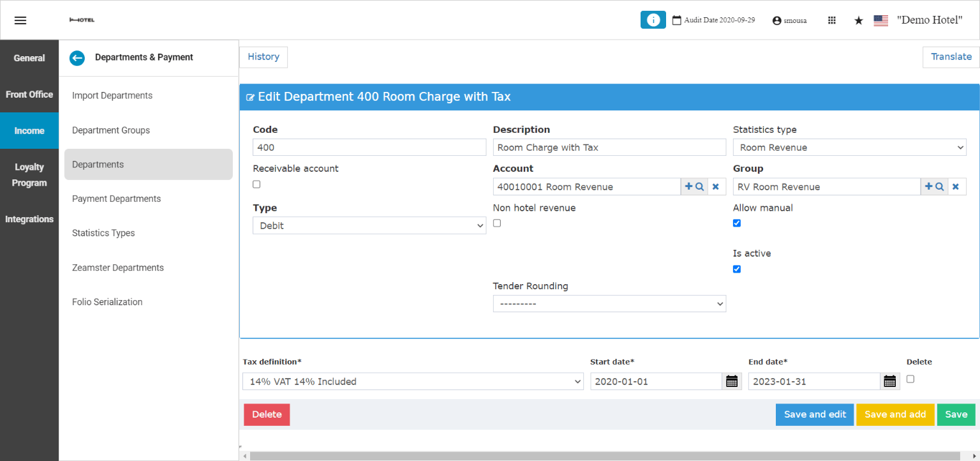Screen dimensions: 980x461
Task: Go back with the blue arrow icon
Action: [77, 58]
